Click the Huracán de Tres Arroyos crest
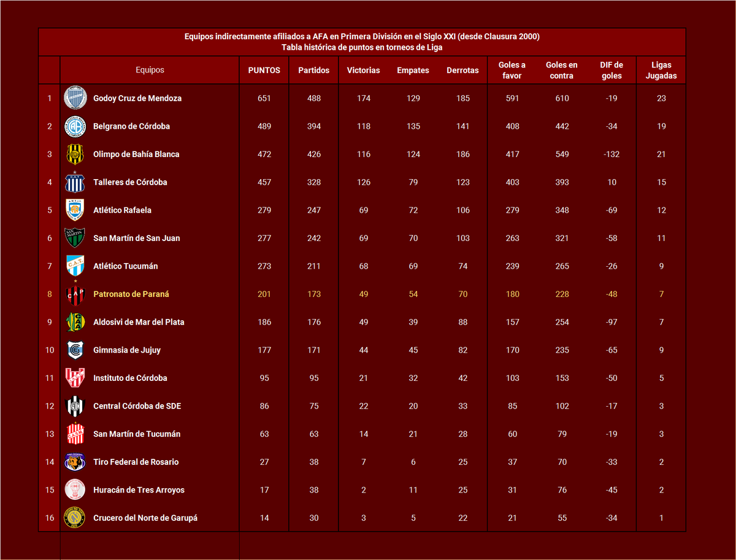This screenshot has height=560, width=736. point(75,490)
